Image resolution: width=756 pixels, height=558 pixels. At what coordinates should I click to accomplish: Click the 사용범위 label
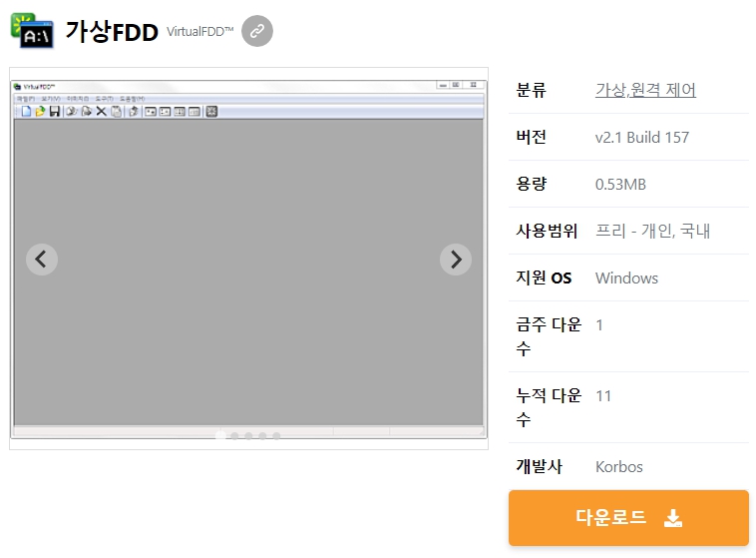tap(547, 231)
